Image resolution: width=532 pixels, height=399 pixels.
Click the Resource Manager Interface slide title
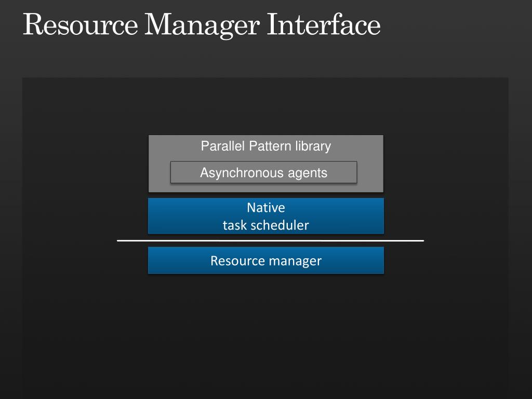(202, 24)
